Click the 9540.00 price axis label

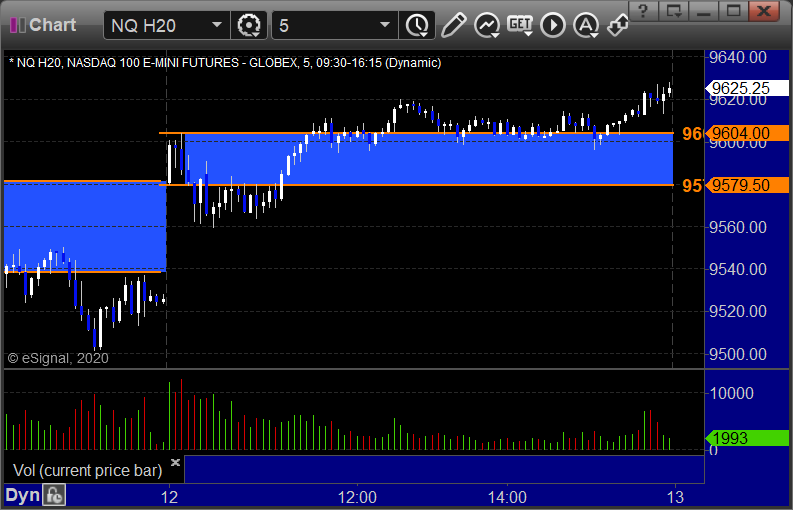click(738, 269)
